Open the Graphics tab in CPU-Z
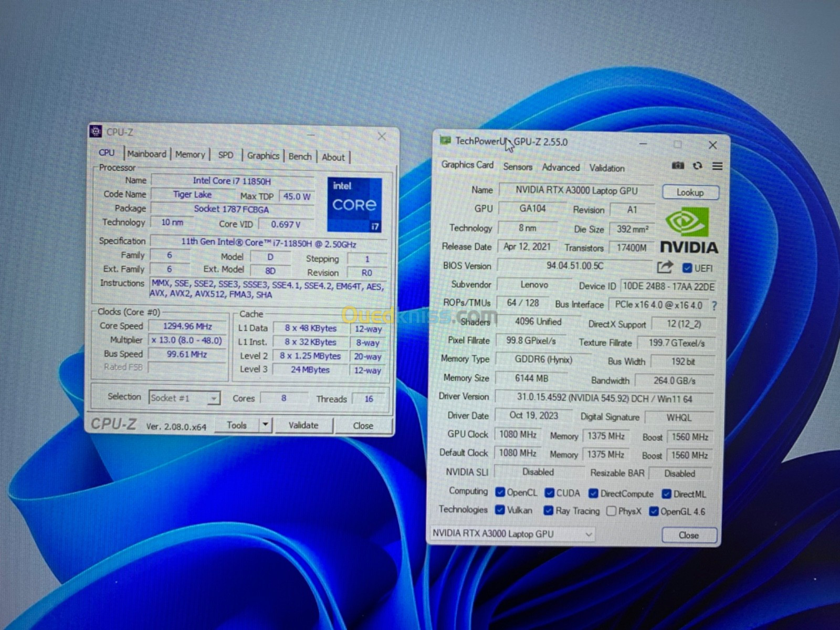 pyautogui.click(x=263, y=155)
